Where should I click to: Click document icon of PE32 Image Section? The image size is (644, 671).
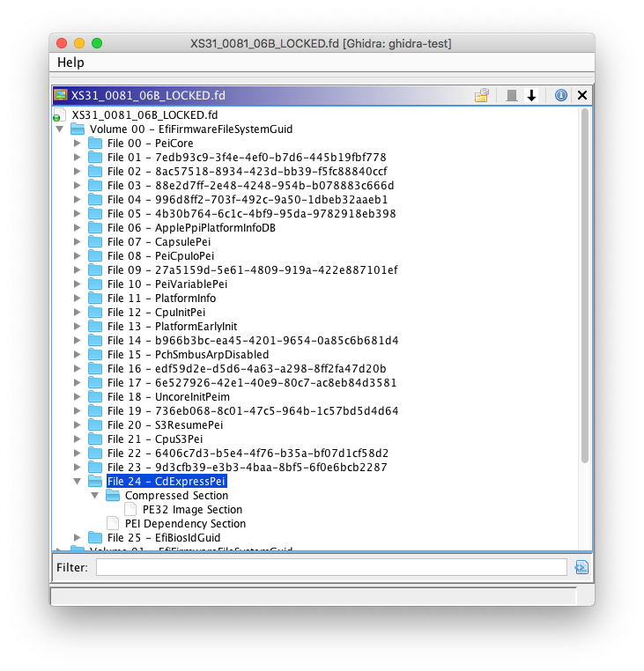(x=130, y=509)
